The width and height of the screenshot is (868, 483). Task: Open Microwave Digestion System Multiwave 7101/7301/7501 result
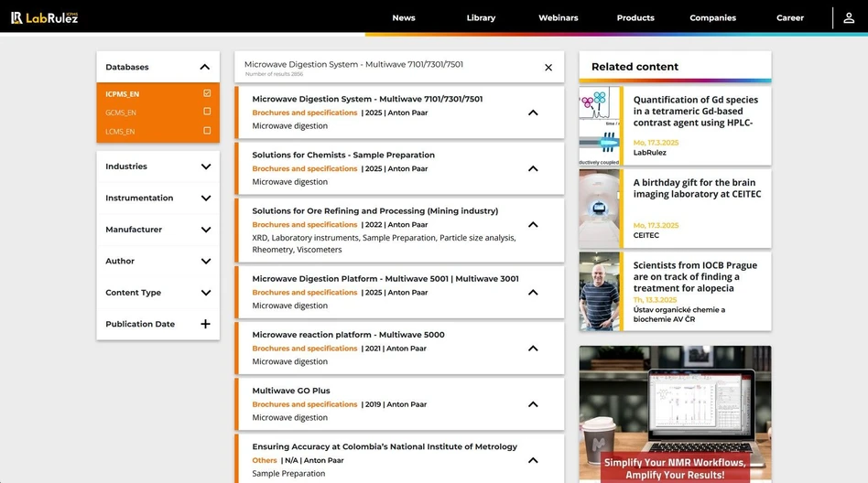pos(367,99)
